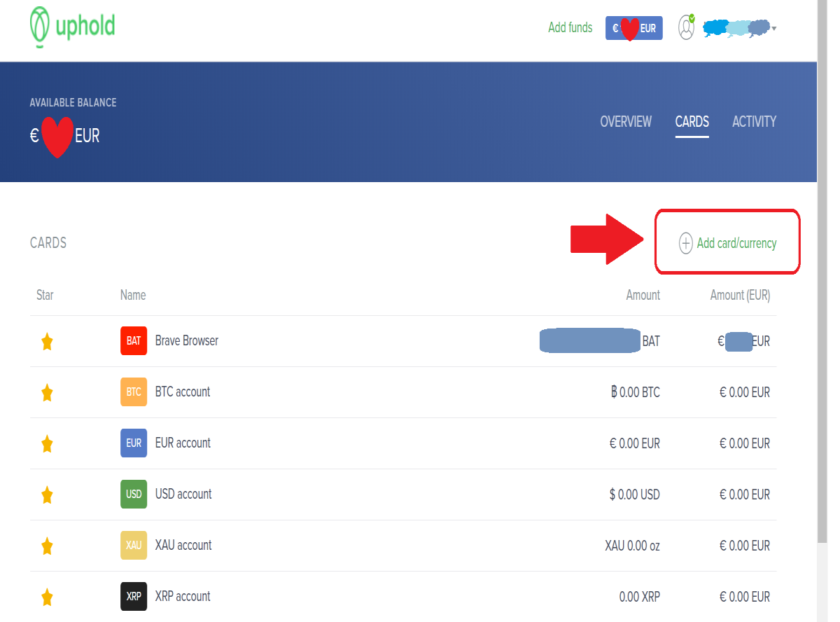Toggle the XAU account star
The image size is (840, 622).
47,546
